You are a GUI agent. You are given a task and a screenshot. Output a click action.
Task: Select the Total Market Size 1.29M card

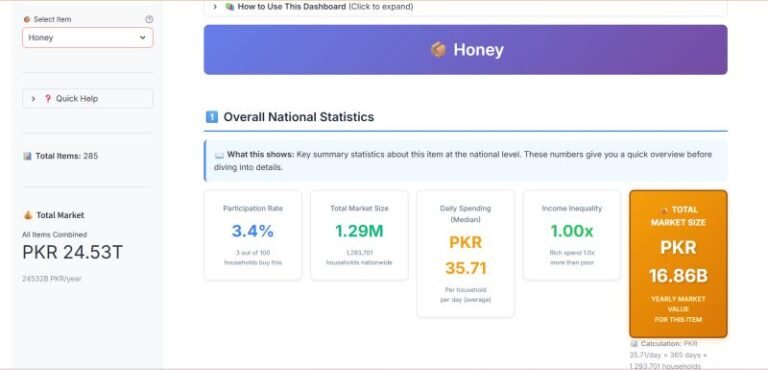[x=359, y=235]
